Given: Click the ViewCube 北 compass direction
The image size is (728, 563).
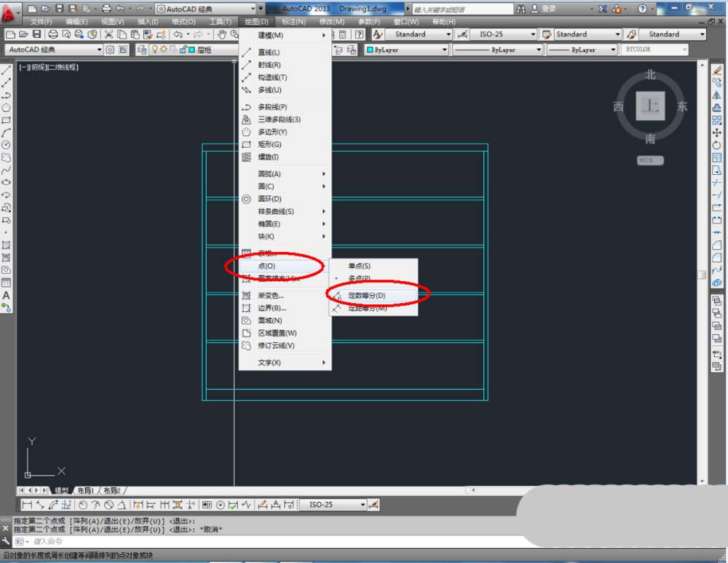Looking at the screenshot, I should [x=650, y=75].
